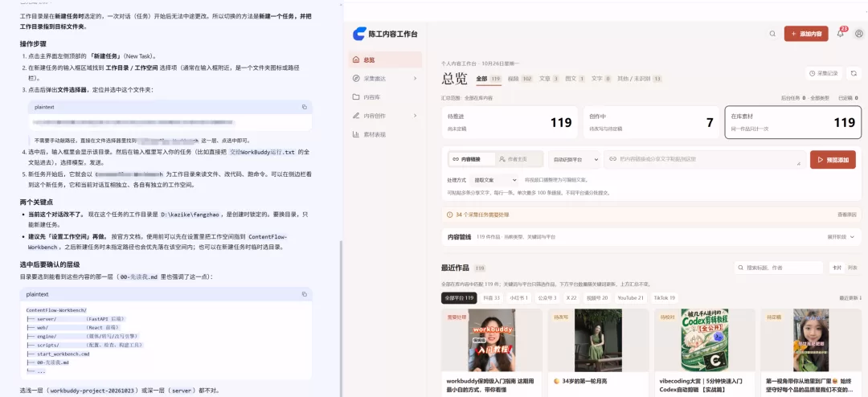Image resolution: width=868 pixels, height=397 pixels.
Task: Open 内容库 in the sidebar
Action: pos(385,97)
